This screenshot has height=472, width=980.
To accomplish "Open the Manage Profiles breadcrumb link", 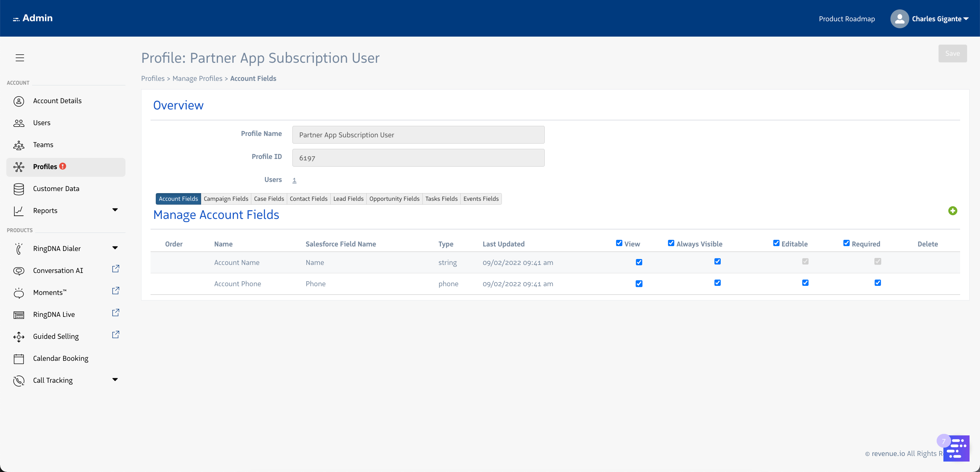I will 197,78.
